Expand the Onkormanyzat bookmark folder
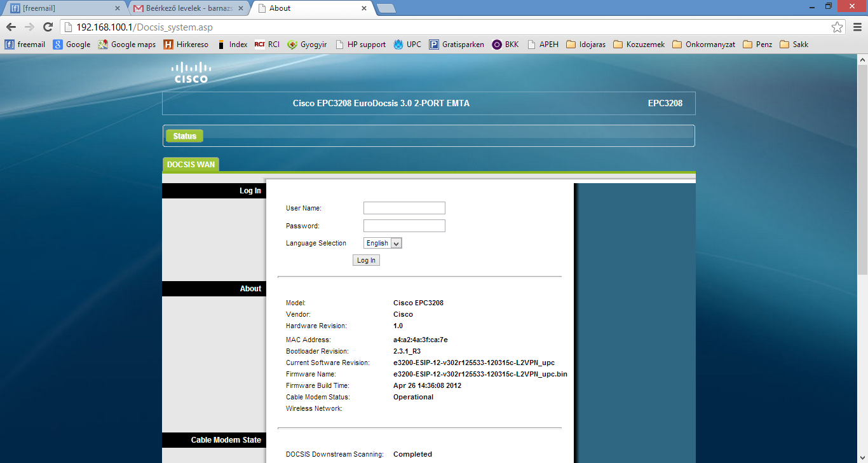Screen dimensions: 868x463 pos(703,45)
